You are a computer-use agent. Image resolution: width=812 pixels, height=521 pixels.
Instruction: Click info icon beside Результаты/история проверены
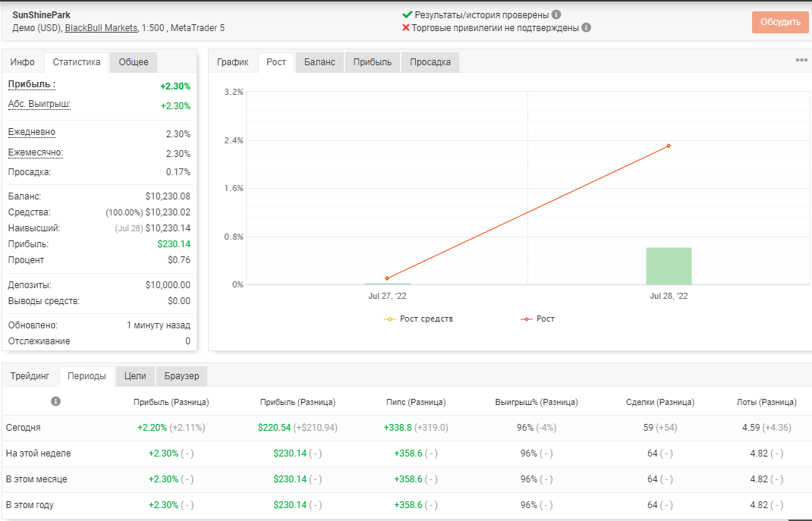tap(556, 14)
